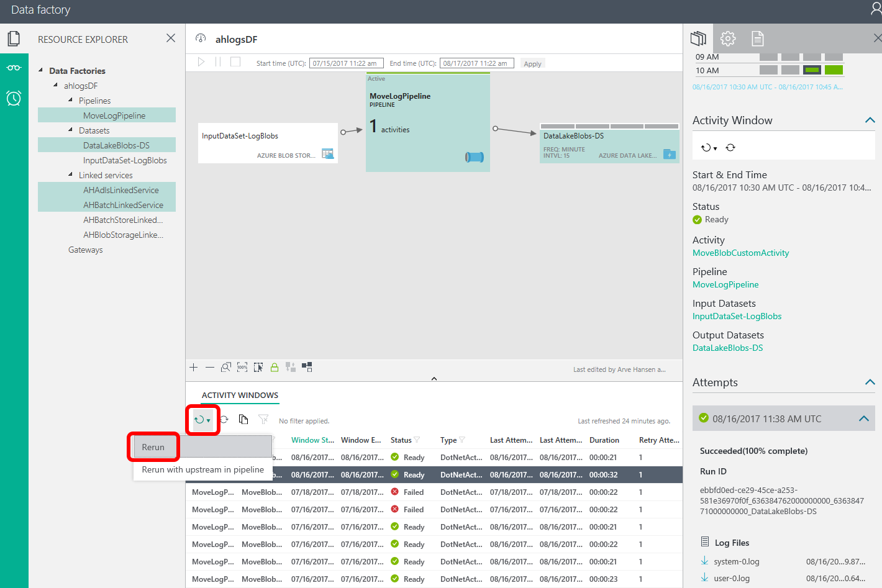Open the MoveLogPipeline link in details pane
The width and height of the screenshot is (882, 588).
pos(725,284)
